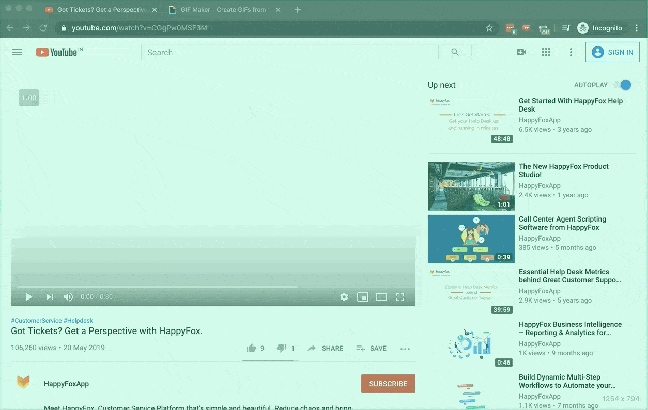Open Get Started With HappyFox Help Desk title
Image resolution: width=648 pixels, height=410 pixels.
(x=570, y=105)
